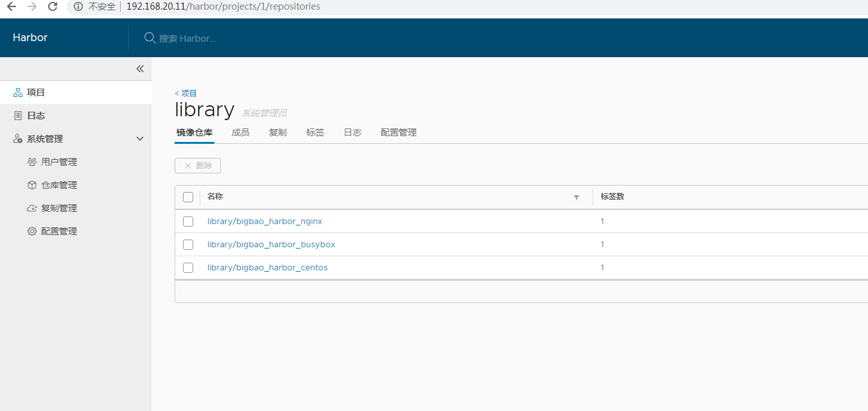Switch to the project 日志 tab
The width and height of the screenshot is (868, 411).
coord(352,132)
